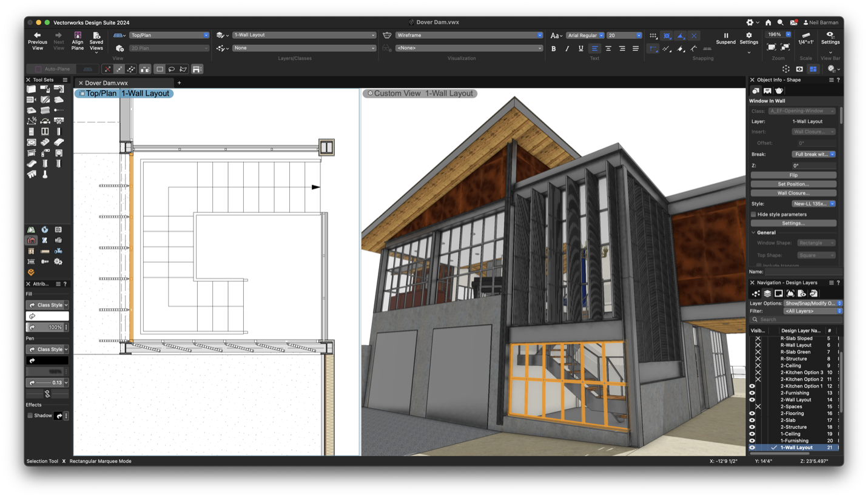Open Layer Options dropdown
Image resolution: width=868 pixels, height=498 pixels.
click(813, 303)
